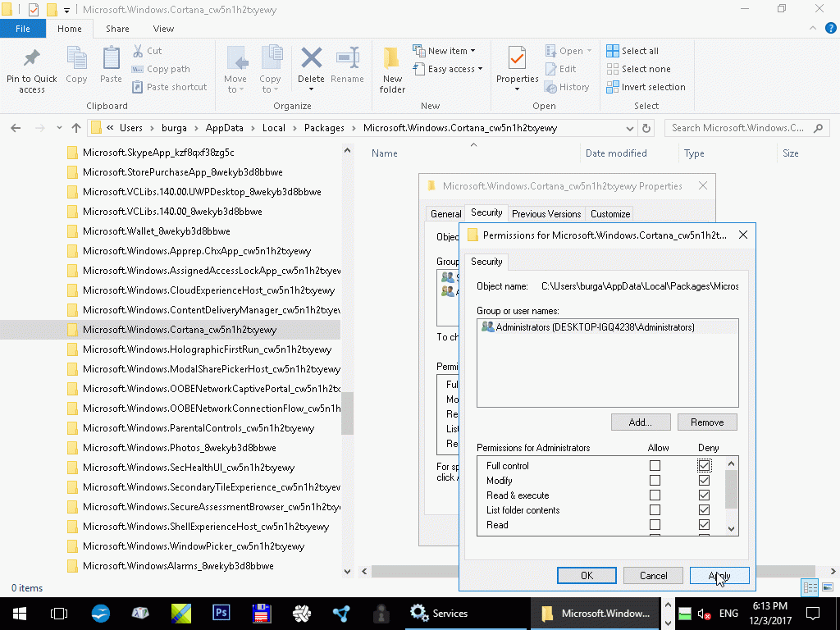
Task: Click Select none in ribbon
Action: pos(638,69)
